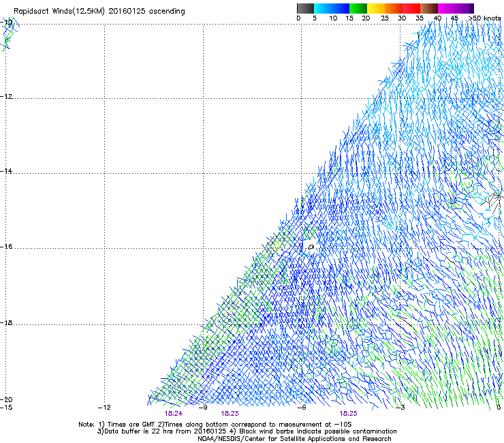This screenshot has height=443, width=504.
Task: Click the -3 longitude axis label
Action: [400, 408]
